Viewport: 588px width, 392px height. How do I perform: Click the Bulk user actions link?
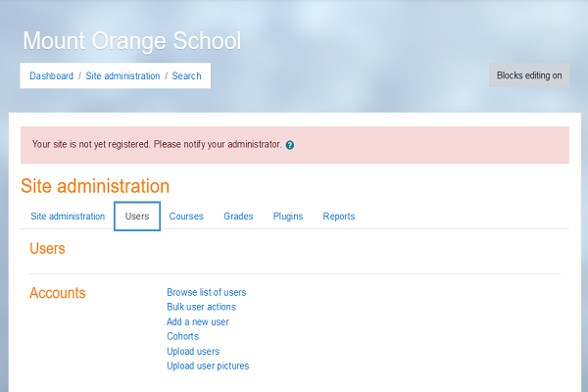201,307
